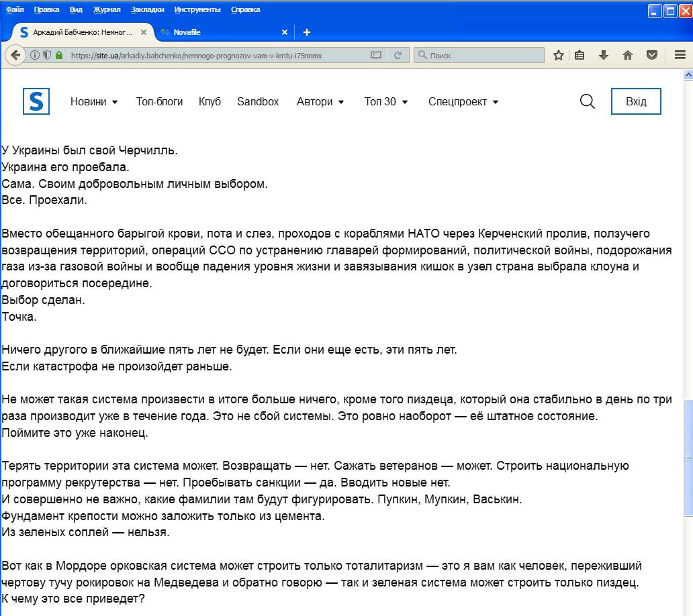Close the Novafile tab
693x616 pixels.
click(285, 32)
